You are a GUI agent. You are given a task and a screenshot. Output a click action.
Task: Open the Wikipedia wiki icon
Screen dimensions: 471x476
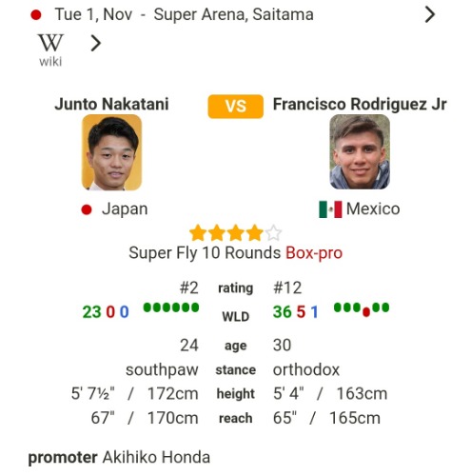pyautogui.click(x=50, y=50)
